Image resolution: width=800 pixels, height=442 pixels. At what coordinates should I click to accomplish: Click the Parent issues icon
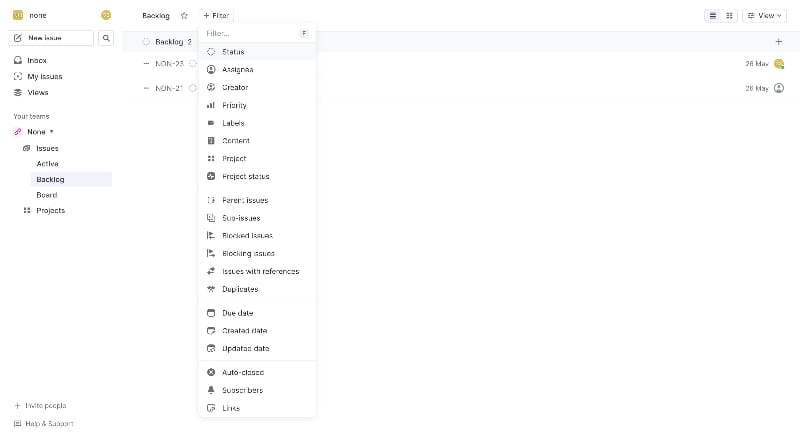point(211,200)
